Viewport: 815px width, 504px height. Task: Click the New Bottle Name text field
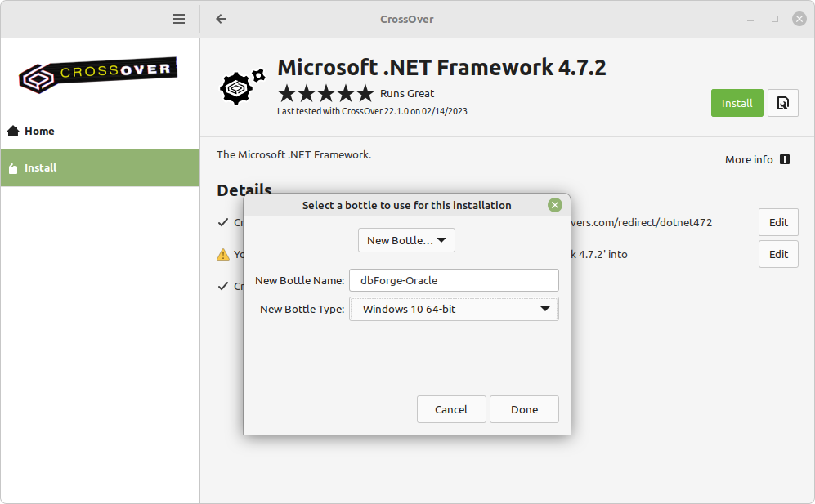[454, 280]
